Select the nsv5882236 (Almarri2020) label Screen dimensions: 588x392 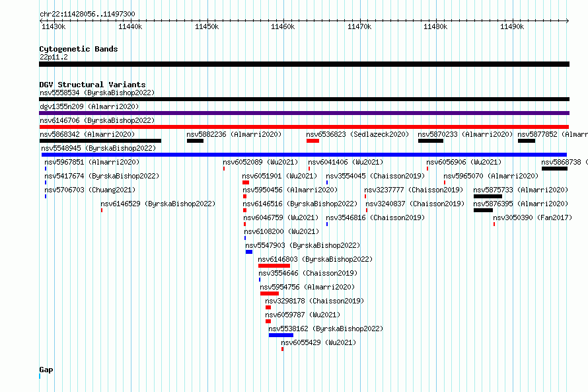234,134
